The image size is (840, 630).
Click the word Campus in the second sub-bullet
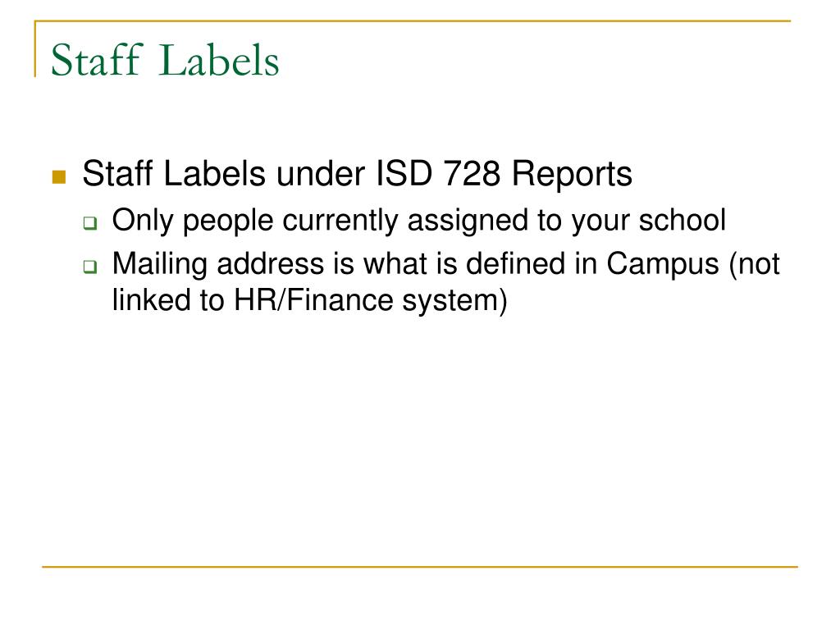663,264
